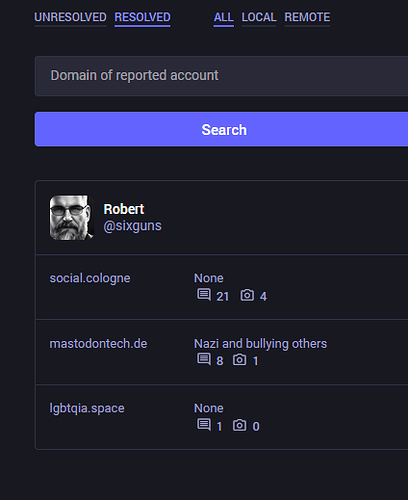Open Robert's avatar picture
The width and height of the screenshot is (408, 500).
pos(72,217)
